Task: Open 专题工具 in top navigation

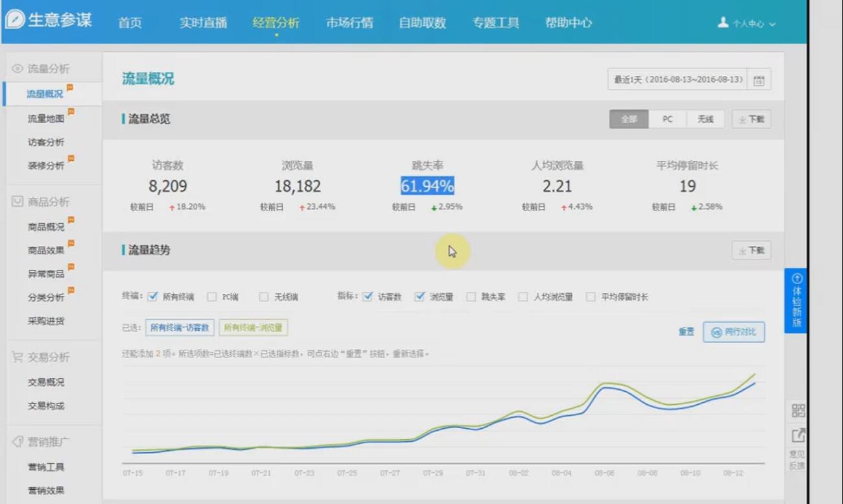Action: pos(496,23)
